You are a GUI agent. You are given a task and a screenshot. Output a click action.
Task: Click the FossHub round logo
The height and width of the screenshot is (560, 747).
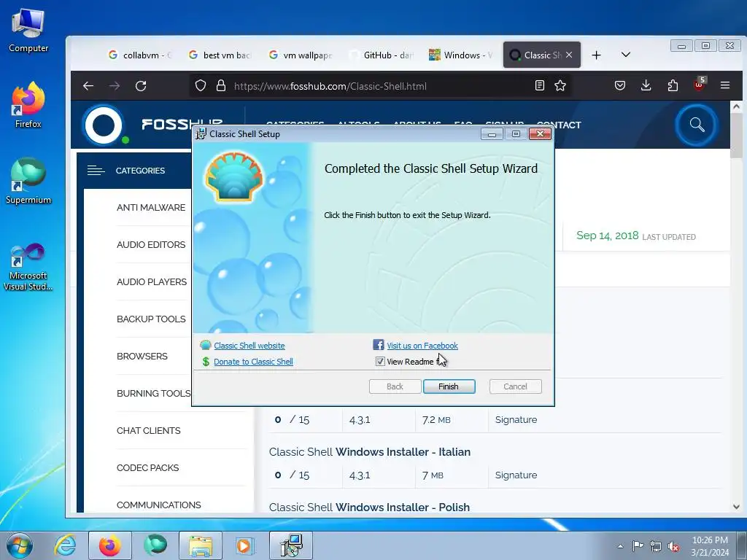point(104,125)
